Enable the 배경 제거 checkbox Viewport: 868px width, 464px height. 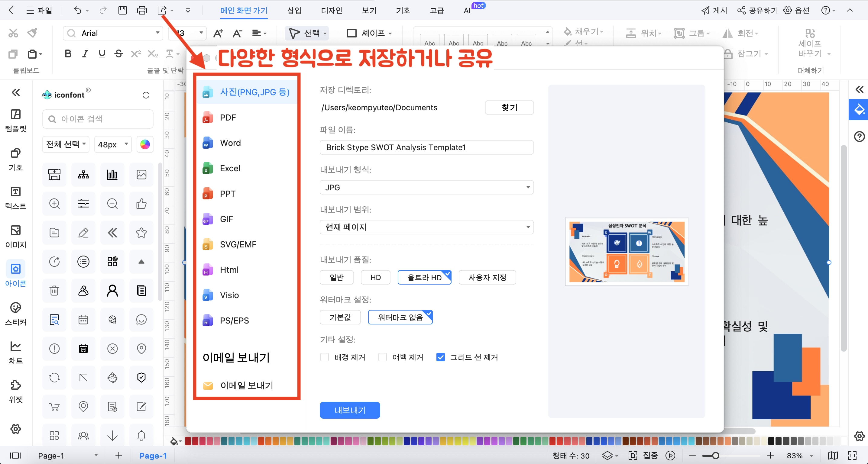click(x=324, y=357)
